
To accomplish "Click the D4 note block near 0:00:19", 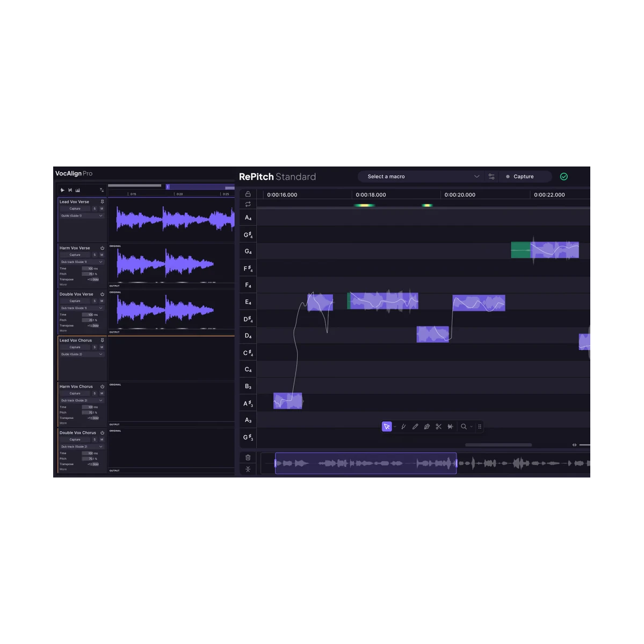I will coord(432,334).
